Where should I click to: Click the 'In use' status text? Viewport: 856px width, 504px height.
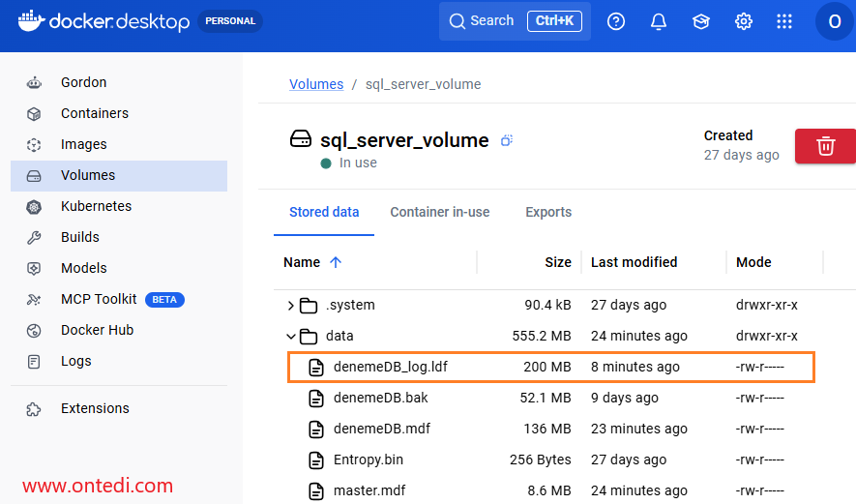click(x=358, y=163)
